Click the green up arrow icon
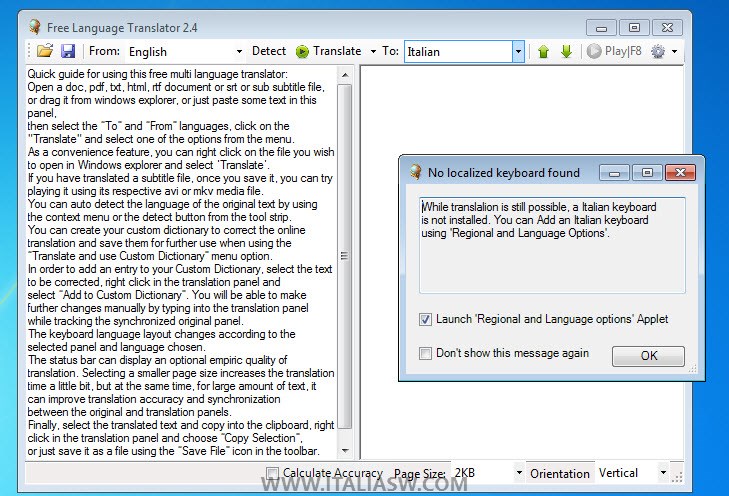 pos(543,51)
